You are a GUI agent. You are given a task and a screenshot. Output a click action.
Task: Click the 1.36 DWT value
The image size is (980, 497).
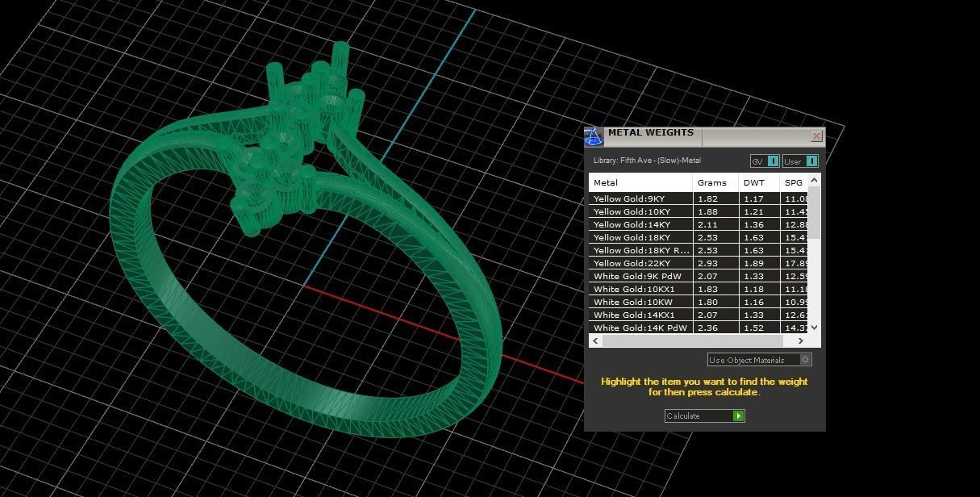pyautogui.click(x=753, y=224)
